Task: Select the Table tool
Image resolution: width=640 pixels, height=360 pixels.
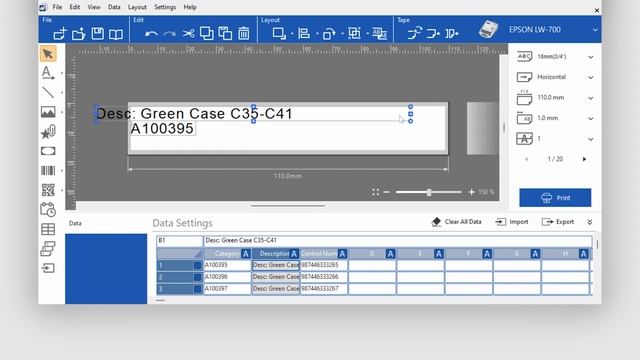Action: pos(48,229)
